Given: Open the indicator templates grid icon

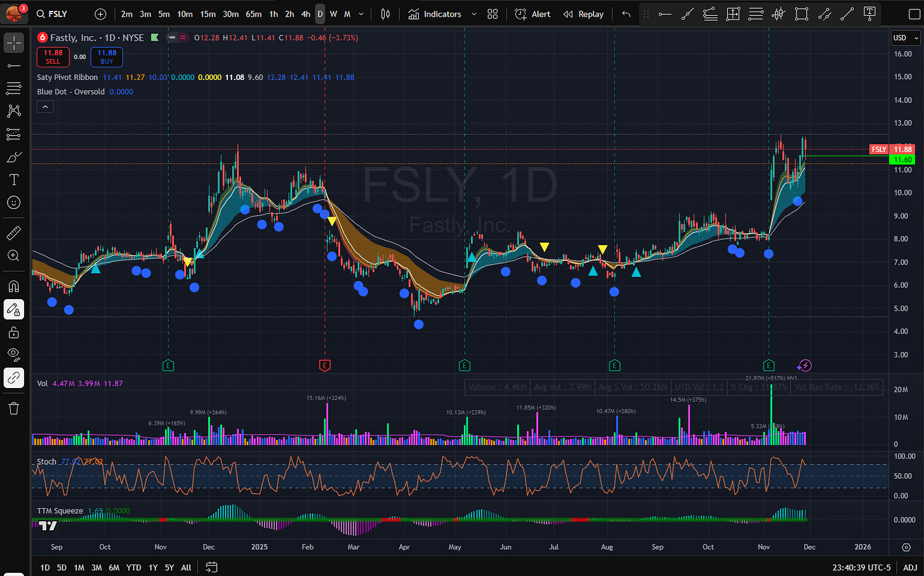Looking at the screenshot, I should (492, 14).
